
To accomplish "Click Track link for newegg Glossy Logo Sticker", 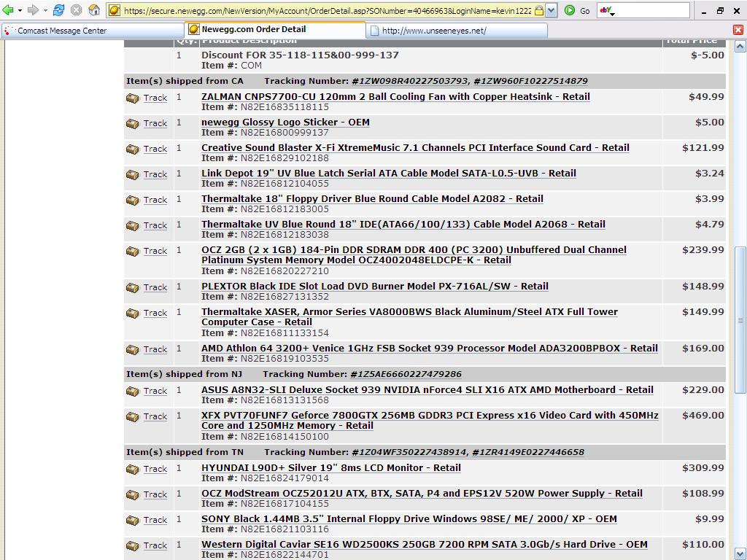I will (155, 123).
